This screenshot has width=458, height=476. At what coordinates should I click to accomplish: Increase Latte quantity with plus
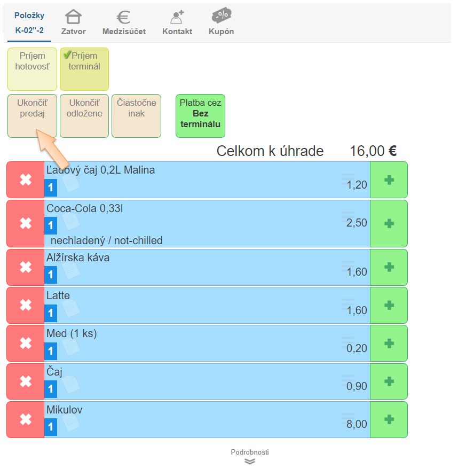click(389, 306)
